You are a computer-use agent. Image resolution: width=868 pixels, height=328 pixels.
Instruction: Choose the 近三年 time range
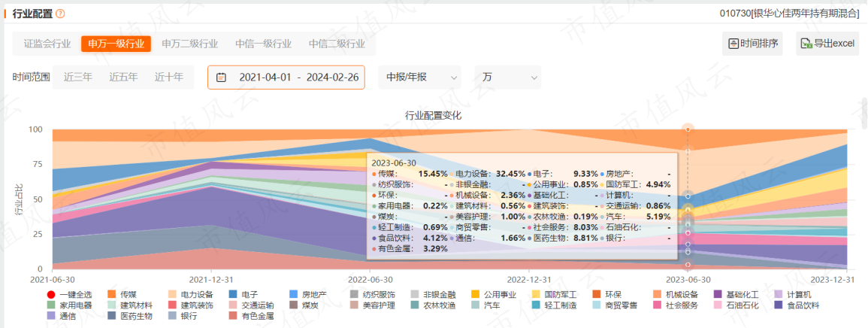tap(78, 77)
